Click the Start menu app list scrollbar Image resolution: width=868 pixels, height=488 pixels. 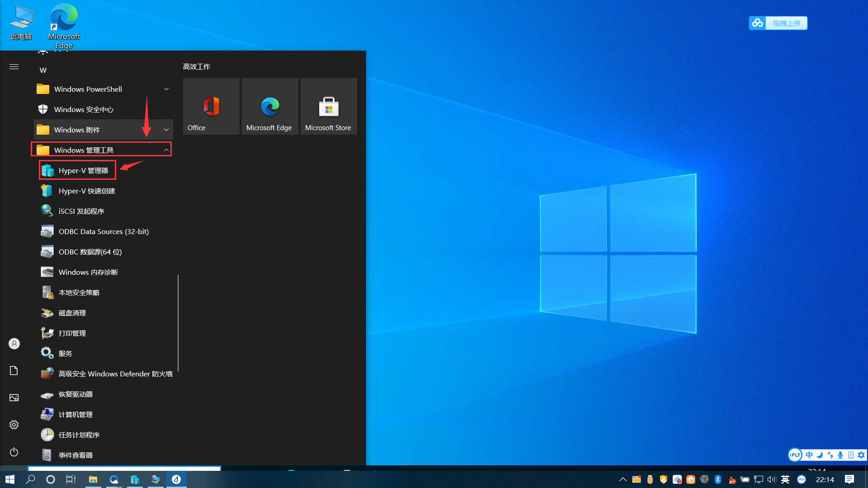click(x=178, y=323)
